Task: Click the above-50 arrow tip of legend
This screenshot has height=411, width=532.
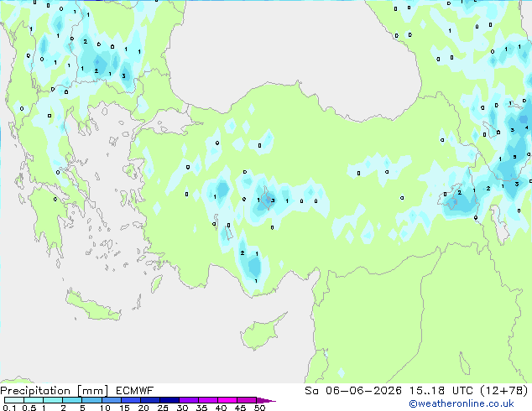Action: click(x=266, y=400)
